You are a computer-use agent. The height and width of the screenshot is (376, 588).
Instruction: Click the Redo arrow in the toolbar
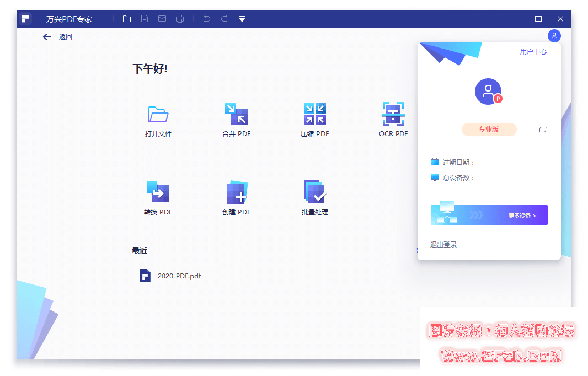[224, 18]
